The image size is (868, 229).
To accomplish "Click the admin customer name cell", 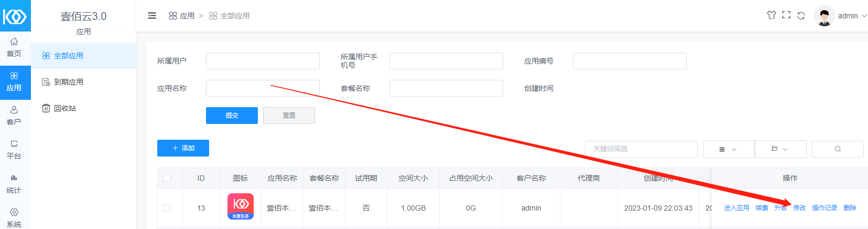I will [x=531, y=208].
